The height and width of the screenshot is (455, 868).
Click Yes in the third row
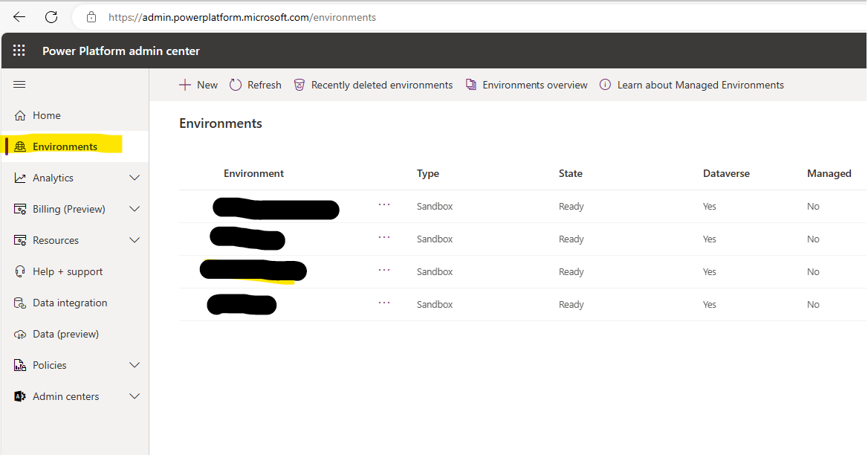point(709,272)
